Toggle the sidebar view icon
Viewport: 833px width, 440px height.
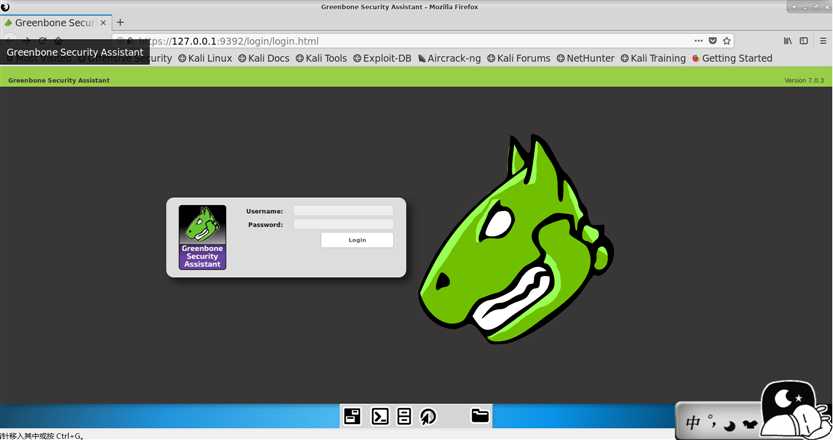pyautogui.click(x=804, y=41)
